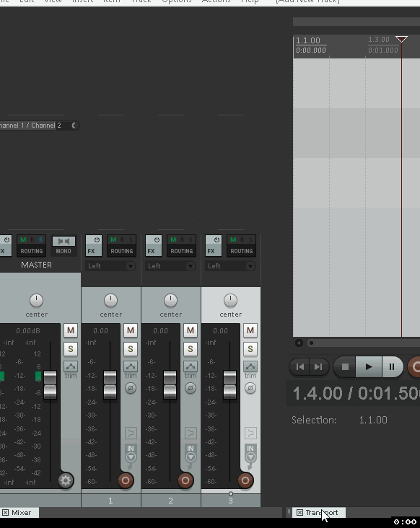
Task: Click the timeline horizontal scroll left arrow
Action: click(x=299, y=343)
